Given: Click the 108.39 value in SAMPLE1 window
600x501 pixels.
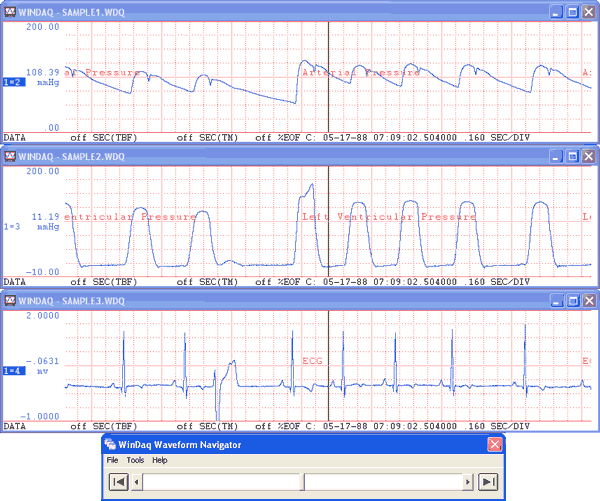Looking at the screenshot, I should 42,72.
